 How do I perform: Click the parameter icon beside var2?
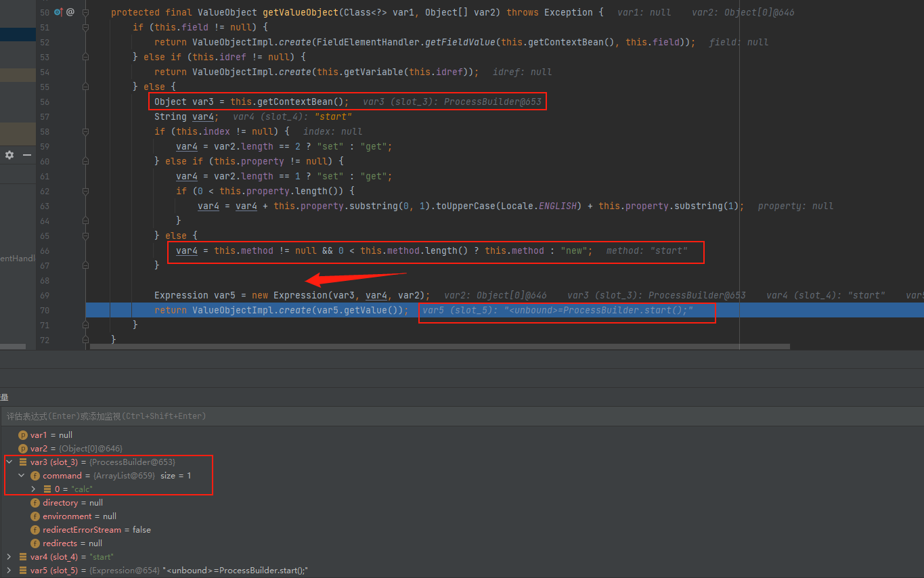tap(23, 449)
